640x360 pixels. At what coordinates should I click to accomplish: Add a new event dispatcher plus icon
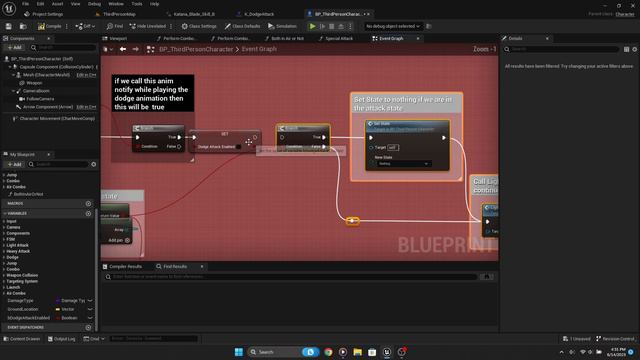click(88, 327)
